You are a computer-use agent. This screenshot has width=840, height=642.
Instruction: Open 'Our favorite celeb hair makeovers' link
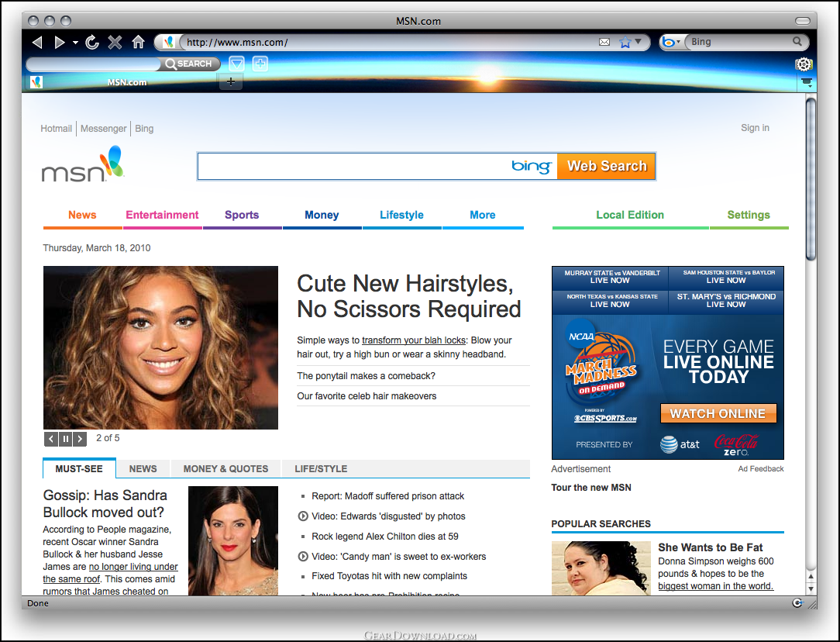coord(367,396)
